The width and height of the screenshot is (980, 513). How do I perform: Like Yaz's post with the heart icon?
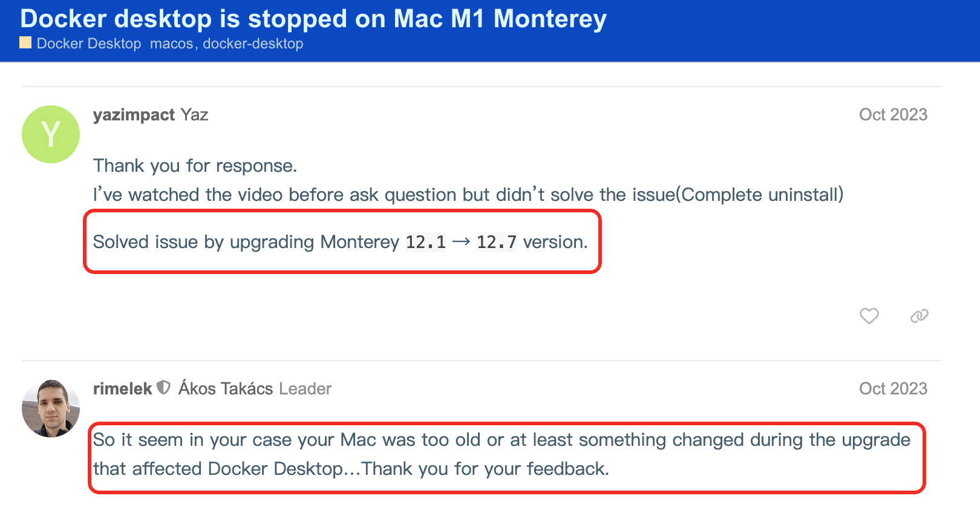869,316
